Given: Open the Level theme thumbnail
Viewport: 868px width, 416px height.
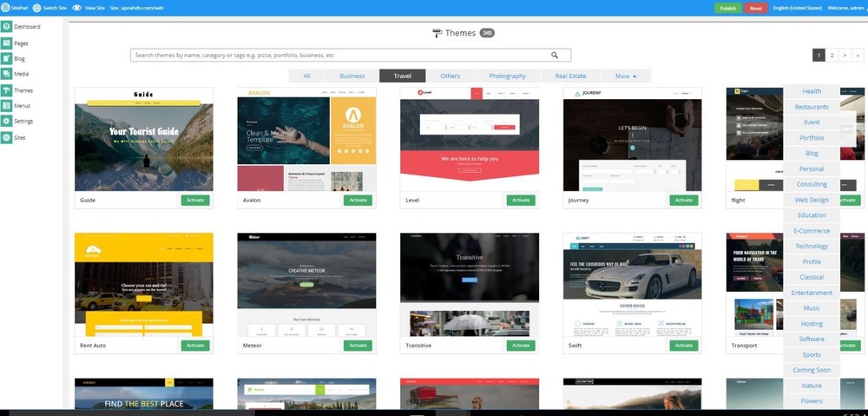Looking at the screenshot, I should (470, 139).
